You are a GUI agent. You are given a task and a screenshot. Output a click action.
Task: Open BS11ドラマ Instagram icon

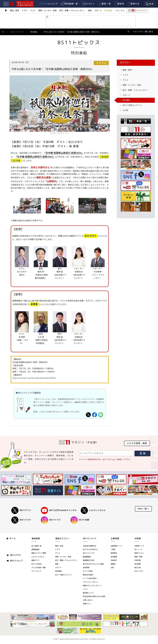[x=45, y=520]
